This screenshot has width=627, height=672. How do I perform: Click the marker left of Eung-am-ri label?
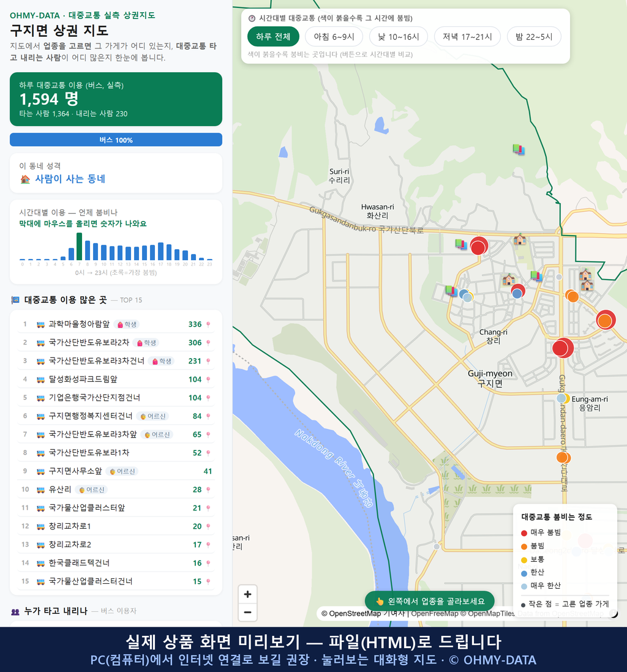pos(563,398)
